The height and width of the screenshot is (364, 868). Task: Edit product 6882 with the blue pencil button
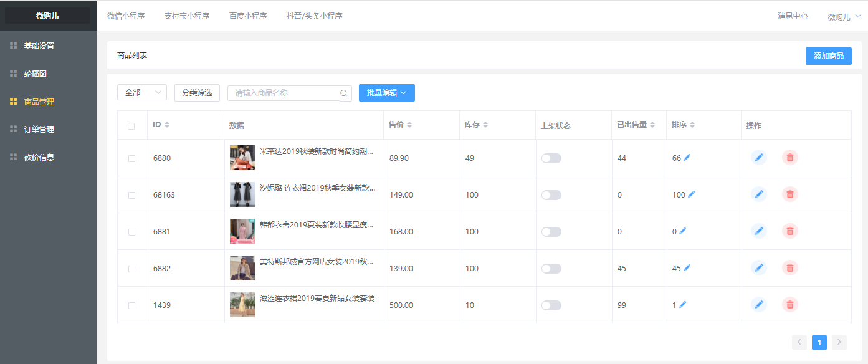pyautogui.click(x=759, y=268)
